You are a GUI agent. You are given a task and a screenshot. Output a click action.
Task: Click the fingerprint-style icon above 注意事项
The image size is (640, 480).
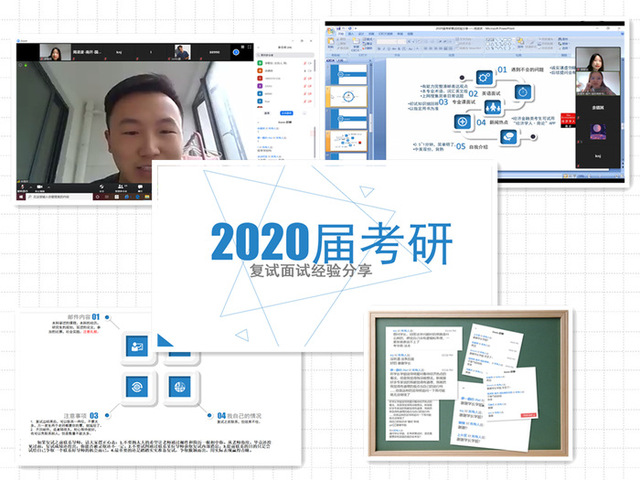click(x=134, y=385)
